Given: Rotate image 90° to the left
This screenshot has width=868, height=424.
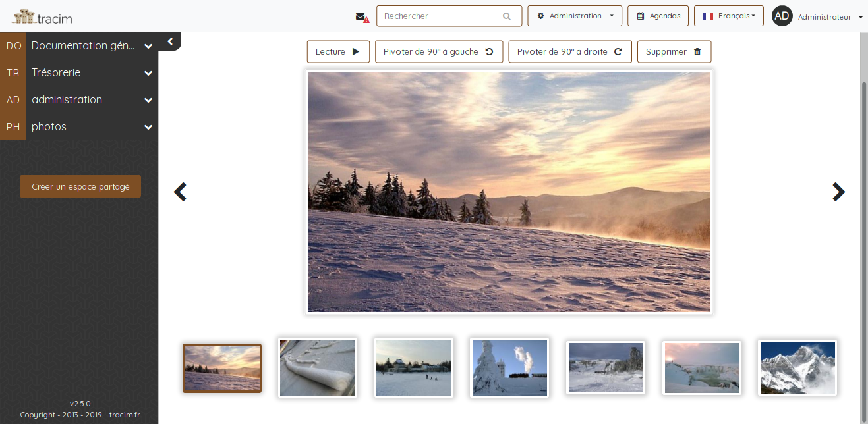Looking at the screenshot, I should click(438, 52).
